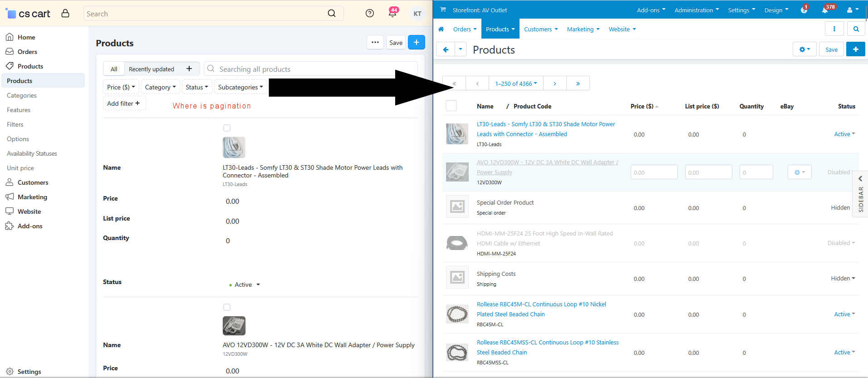Screen dimensions: 868x378
Task: Go to previous page chevron
Action: tap(477, 83)
